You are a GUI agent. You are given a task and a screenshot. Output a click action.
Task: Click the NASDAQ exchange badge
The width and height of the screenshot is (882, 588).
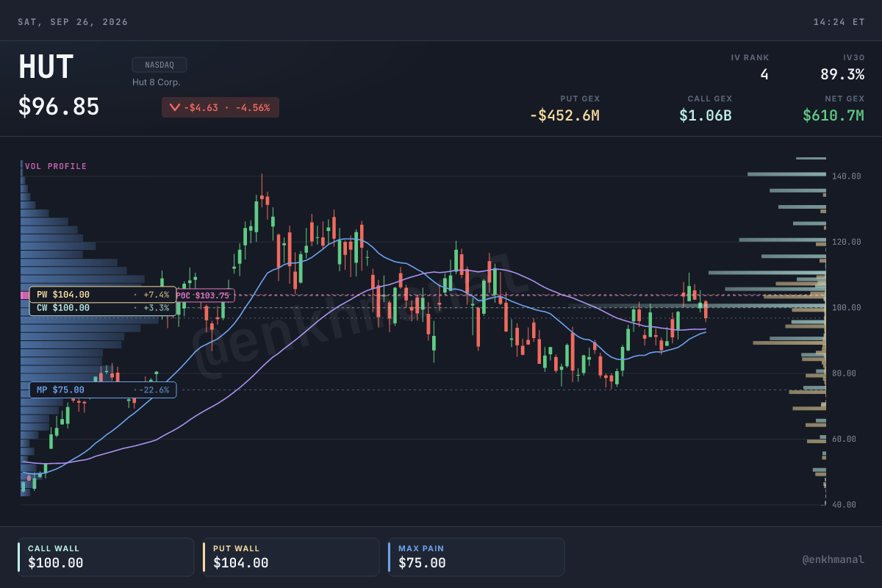click(159, 65)
